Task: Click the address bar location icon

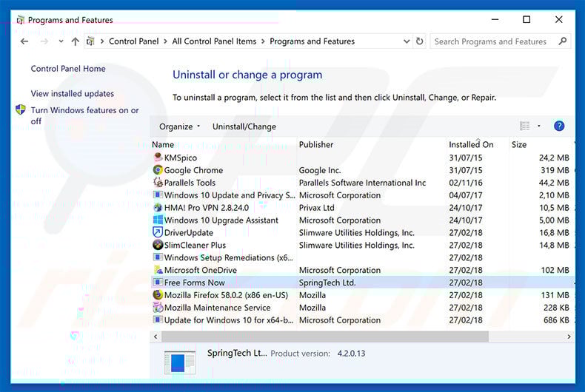Action: (x=90, y=41)
